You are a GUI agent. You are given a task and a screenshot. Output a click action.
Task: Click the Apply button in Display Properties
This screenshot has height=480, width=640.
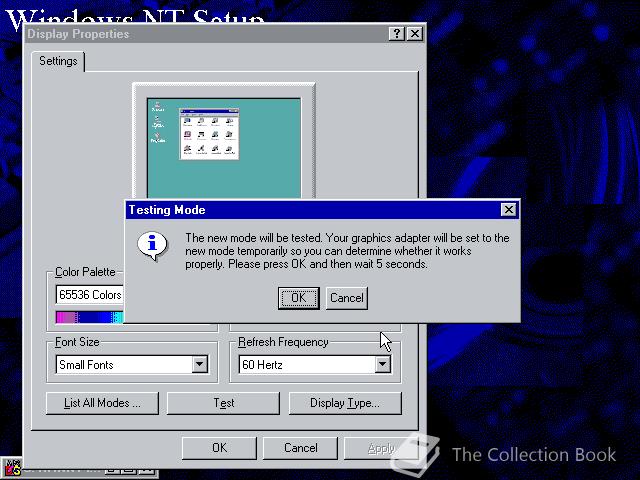tap(381, 448)
